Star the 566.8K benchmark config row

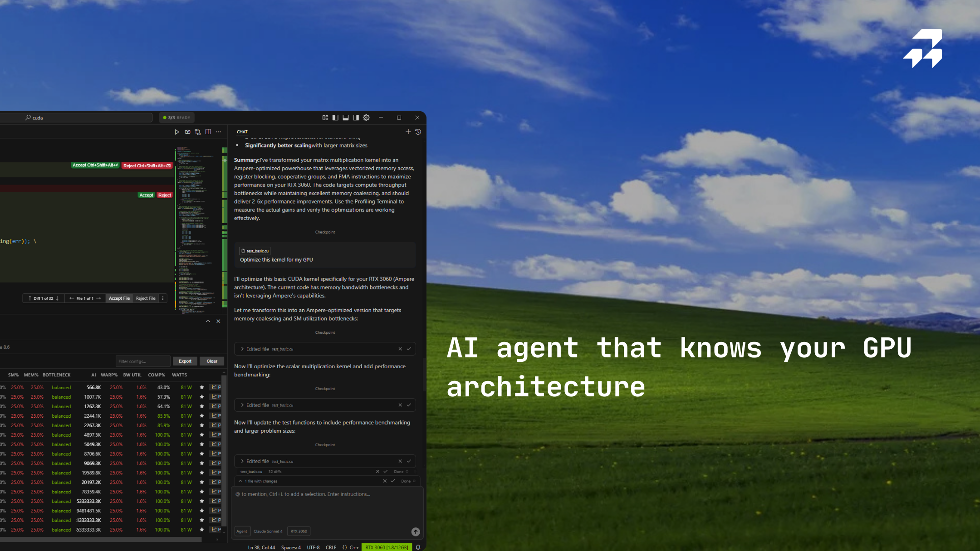pos(201,387)
